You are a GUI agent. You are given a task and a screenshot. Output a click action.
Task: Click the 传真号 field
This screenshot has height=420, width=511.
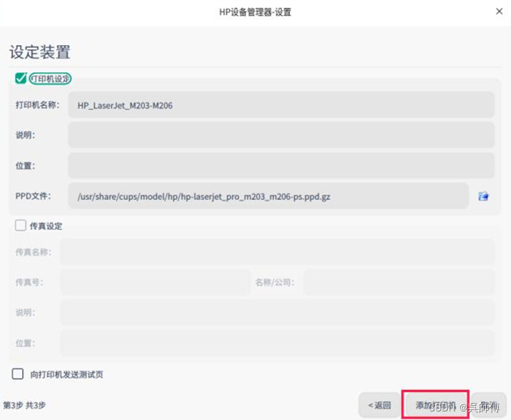pyautogui.click(x=156, y=282)
